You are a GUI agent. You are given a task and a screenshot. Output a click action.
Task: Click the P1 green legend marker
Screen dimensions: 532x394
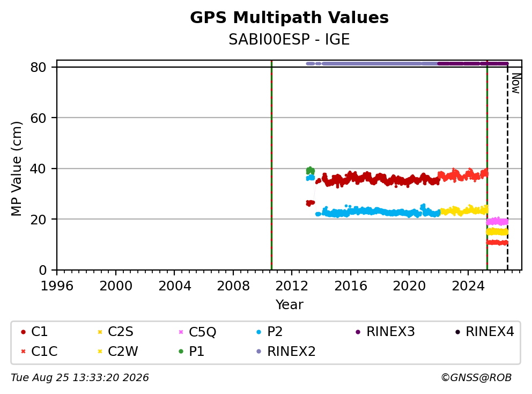click(x=181, y=352)
